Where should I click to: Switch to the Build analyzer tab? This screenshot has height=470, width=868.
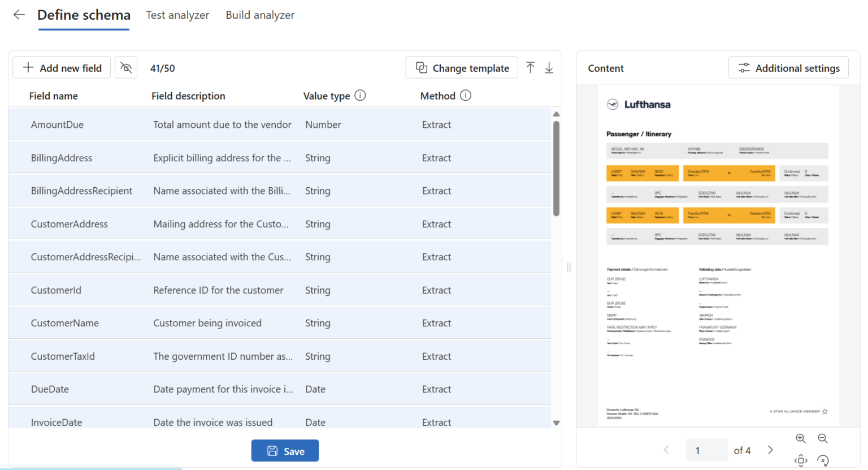[x=260, y=15]
